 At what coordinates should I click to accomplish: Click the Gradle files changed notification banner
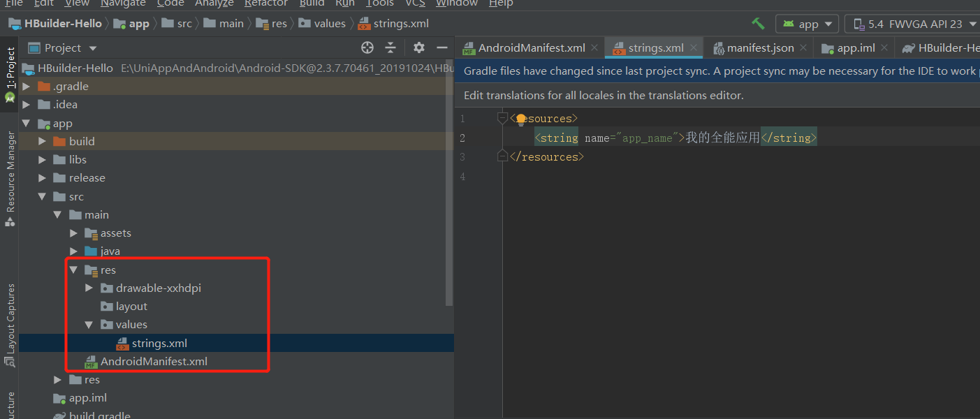(x=718, y=71)
